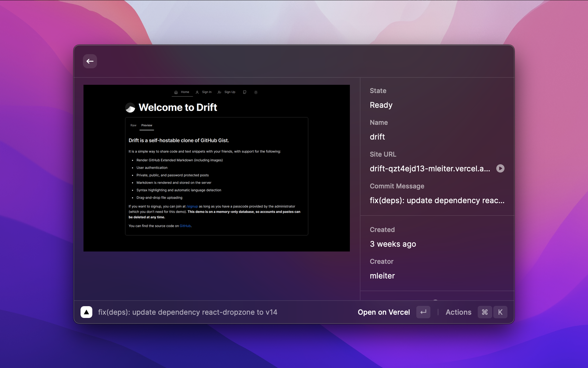Open the site URL arrow icon
Screen dimensions: 588x368
[x=500, y=168]
